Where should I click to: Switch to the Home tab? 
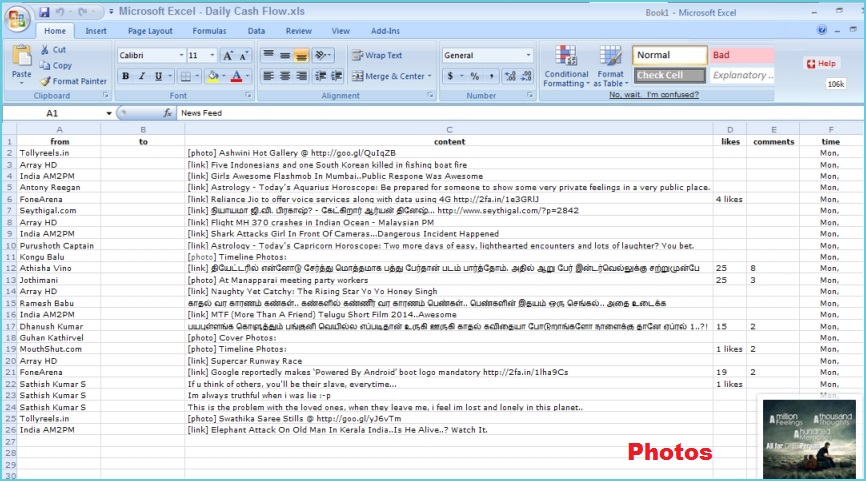[55, 31]
